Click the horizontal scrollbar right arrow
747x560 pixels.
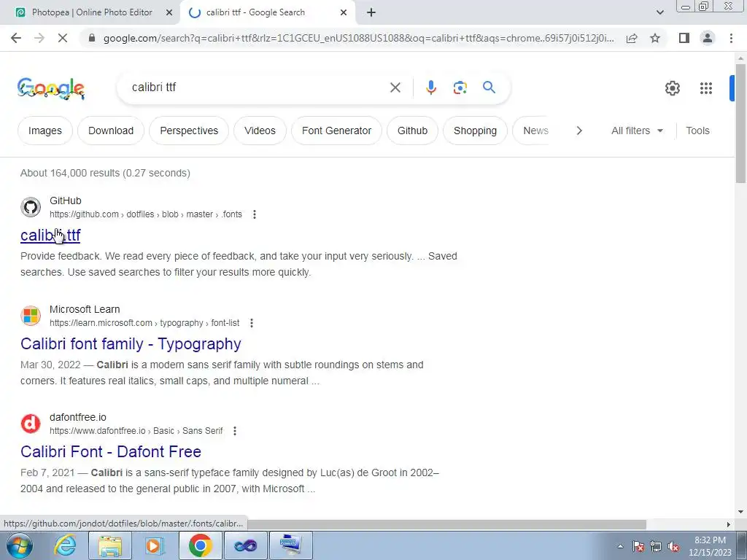(x=728, y=524)
